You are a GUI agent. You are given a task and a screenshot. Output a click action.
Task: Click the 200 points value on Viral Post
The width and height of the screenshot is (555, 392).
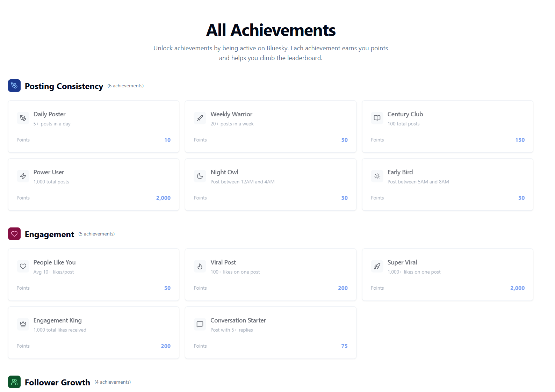343,288
